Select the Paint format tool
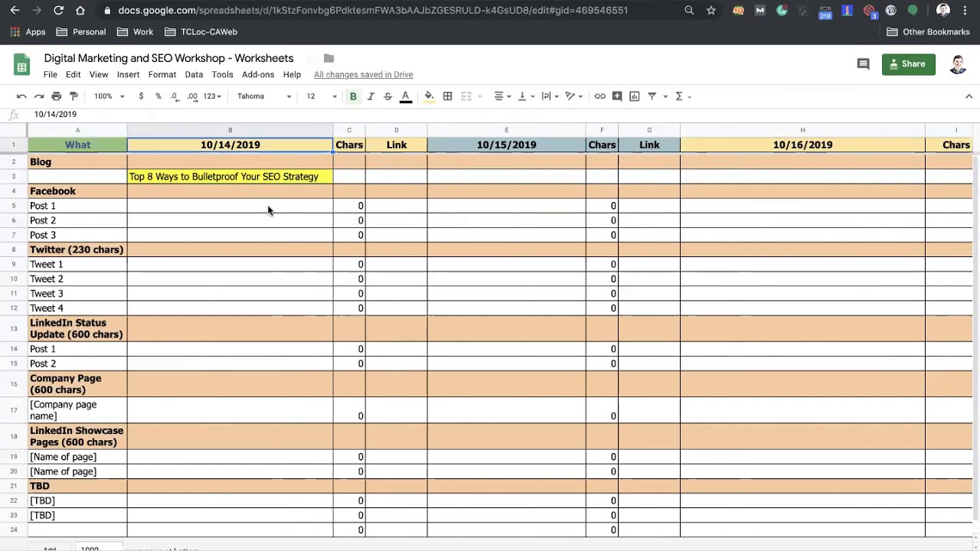 (x=73, y=96)
